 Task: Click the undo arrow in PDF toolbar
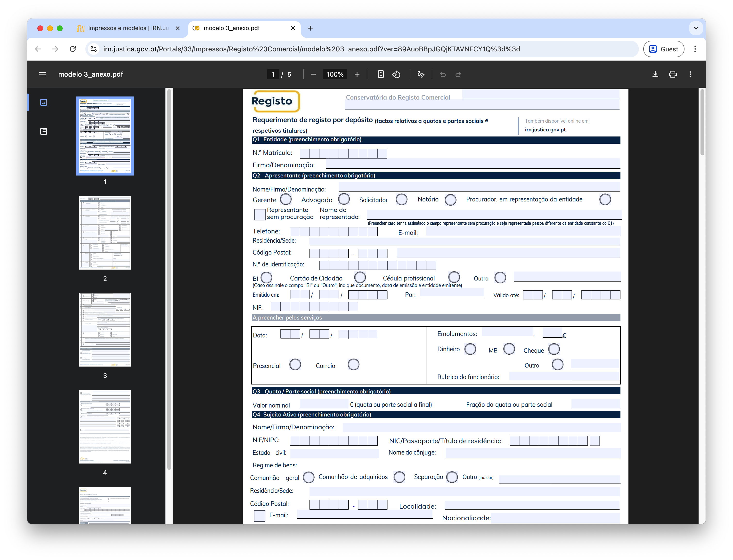tap(443, 74)
